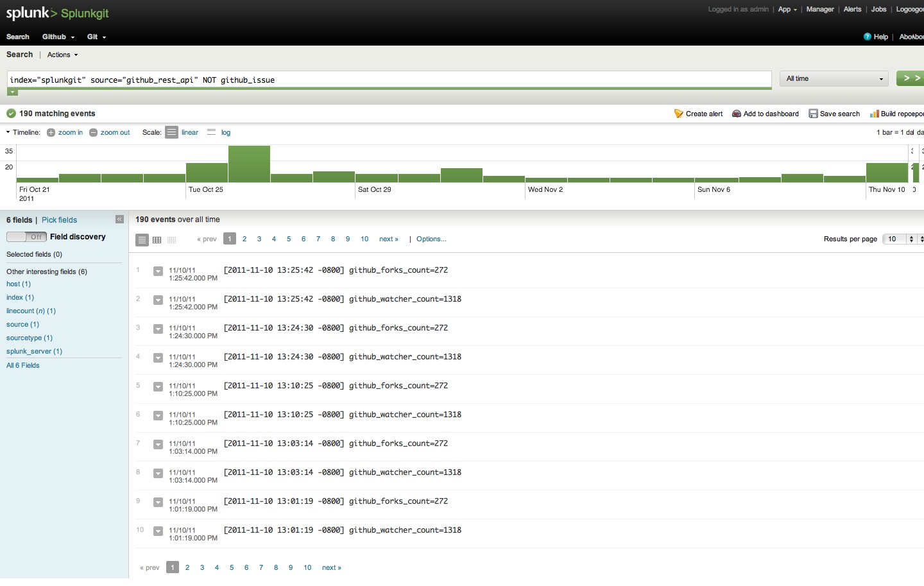924x586 pixels.
Task: Select timeline bar at Fri Oct 21
Action: 37,180
